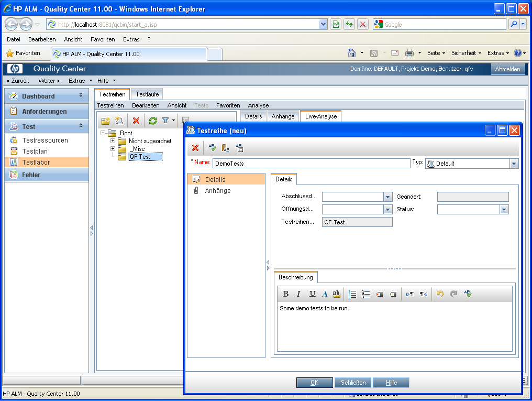Click the stop loading X in browser
This screenshot has height=401, width=532.
tap(363, 24)
